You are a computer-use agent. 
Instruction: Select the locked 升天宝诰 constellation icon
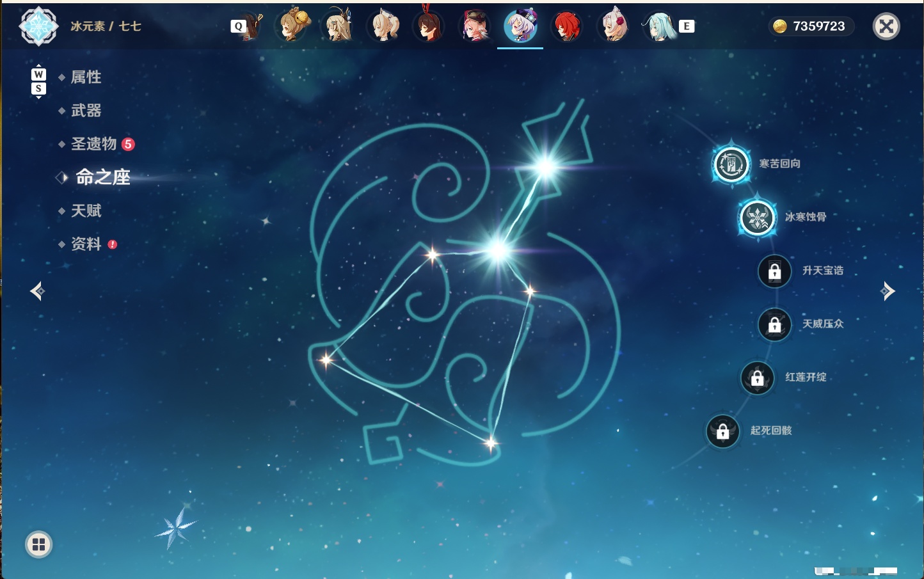(774, 271)
